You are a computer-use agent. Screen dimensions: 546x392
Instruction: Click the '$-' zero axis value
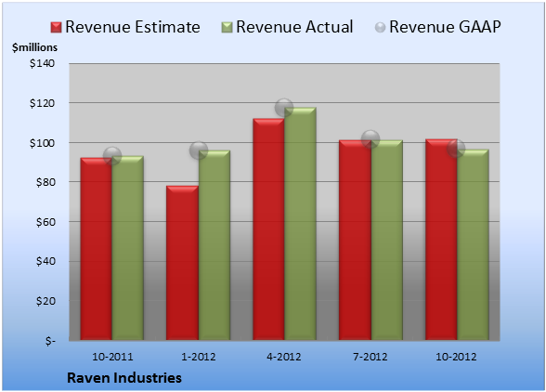click(50, 341)
